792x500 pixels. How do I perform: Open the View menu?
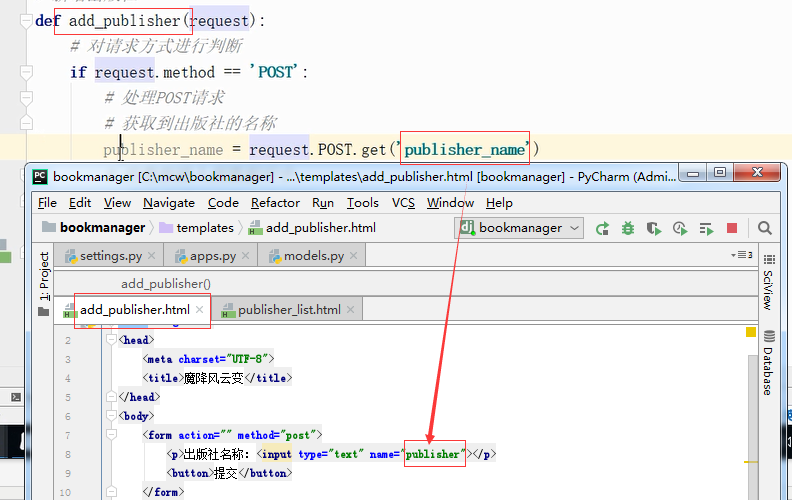point(117,203)
